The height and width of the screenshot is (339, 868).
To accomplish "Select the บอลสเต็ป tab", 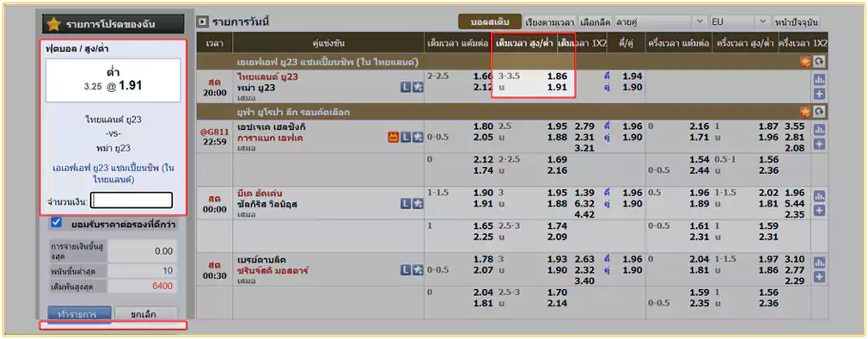I will coord(490,22).
